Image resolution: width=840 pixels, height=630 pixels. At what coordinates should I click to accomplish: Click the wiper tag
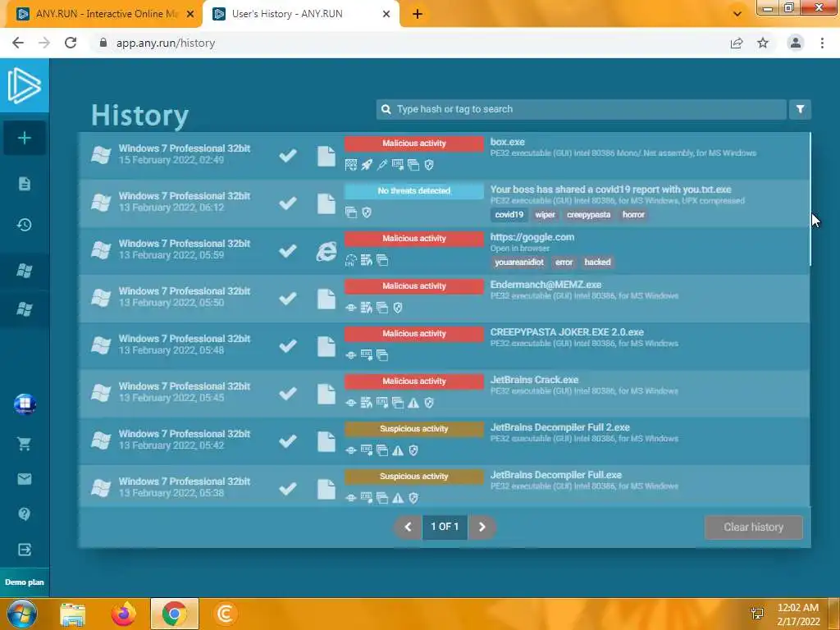pyautogui.click(x=545, y=215)
